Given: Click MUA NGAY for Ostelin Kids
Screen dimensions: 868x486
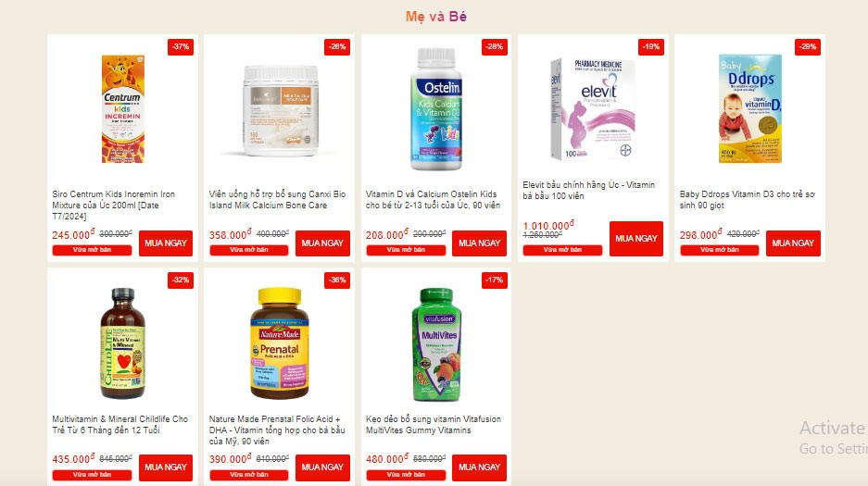Looking at the screenshot, I should [x=480, y=243].
